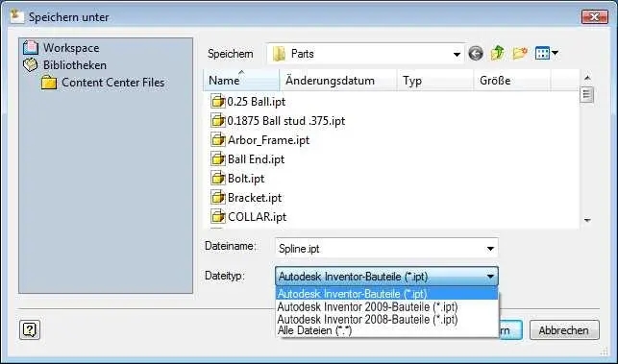Click the Bolt.ipt part icon

coord(218,179)
